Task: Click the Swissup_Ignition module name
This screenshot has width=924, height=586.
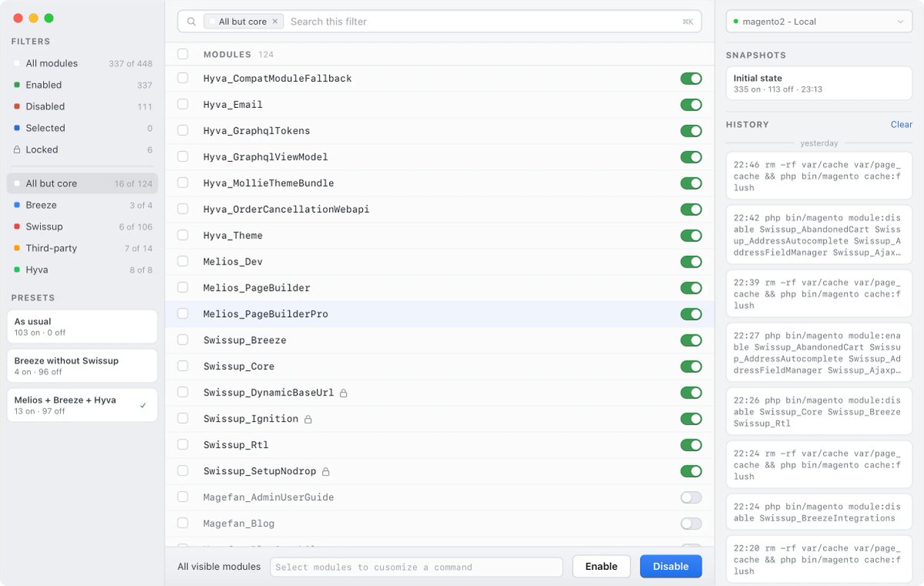Action: [250, 419]
